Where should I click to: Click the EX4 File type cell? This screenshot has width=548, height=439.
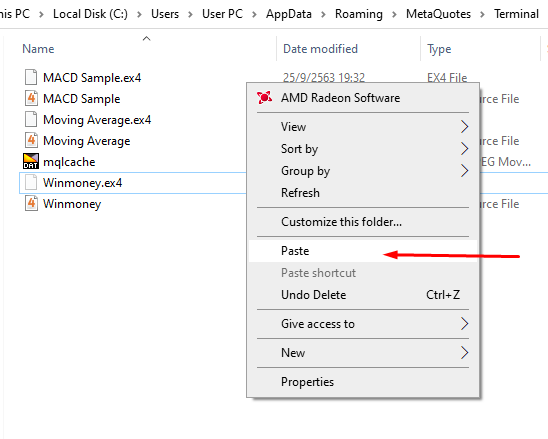[447, 77]
